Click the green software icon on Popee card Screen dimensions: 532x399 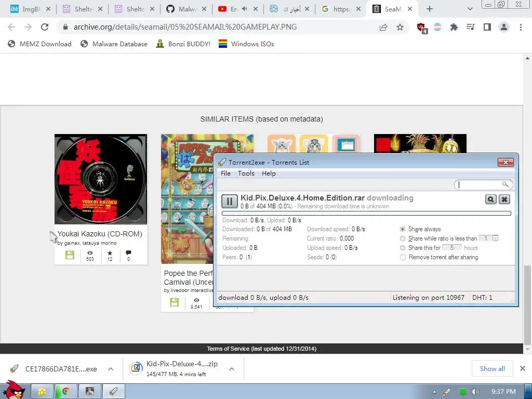[x=175, y=302]
